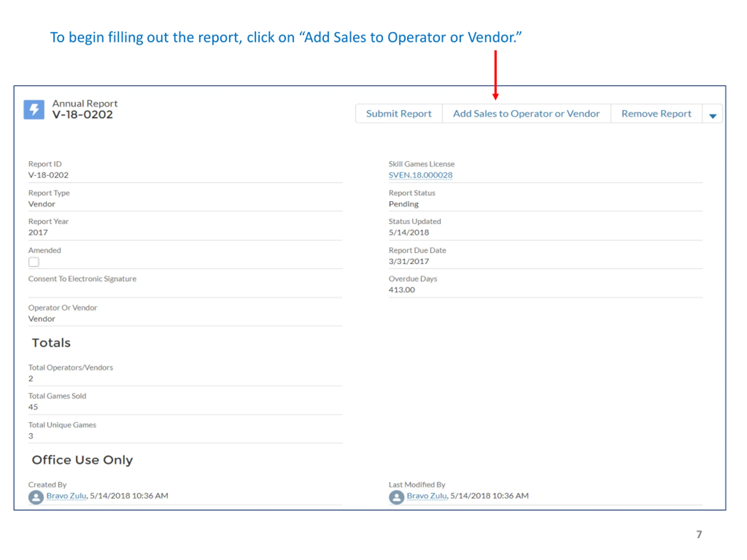Screen dimensions: 747x560
Task: Select Report ID value V-18-0202 in details
Action: click(x=48, y=175)
